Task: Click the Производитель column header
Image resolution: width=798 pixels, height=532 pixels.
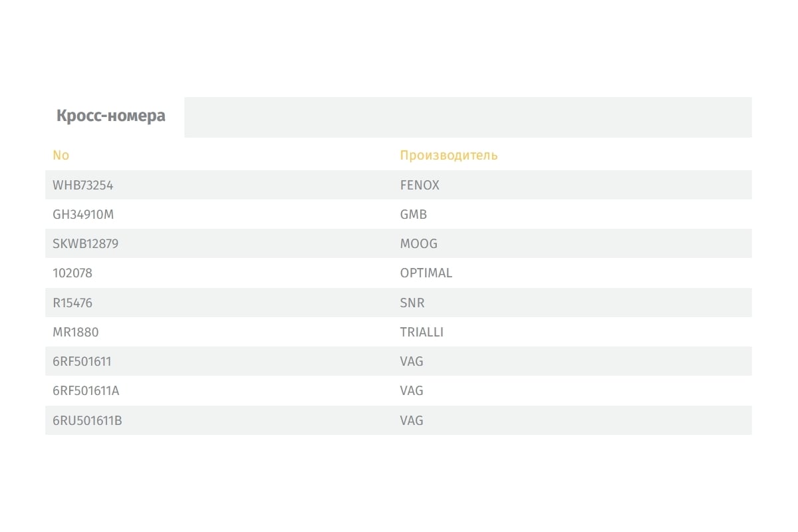Action: [449, 156]
